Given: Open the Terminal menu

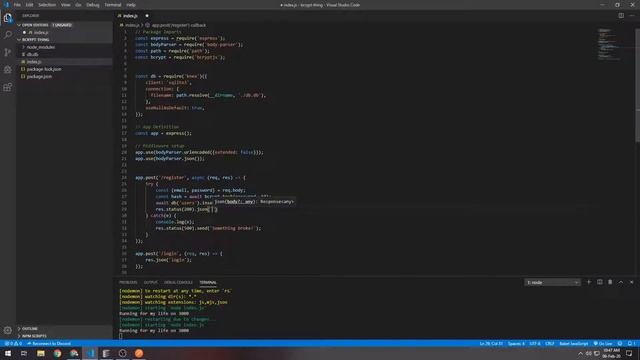Looking at the screenshot, I should click(113, 5).
